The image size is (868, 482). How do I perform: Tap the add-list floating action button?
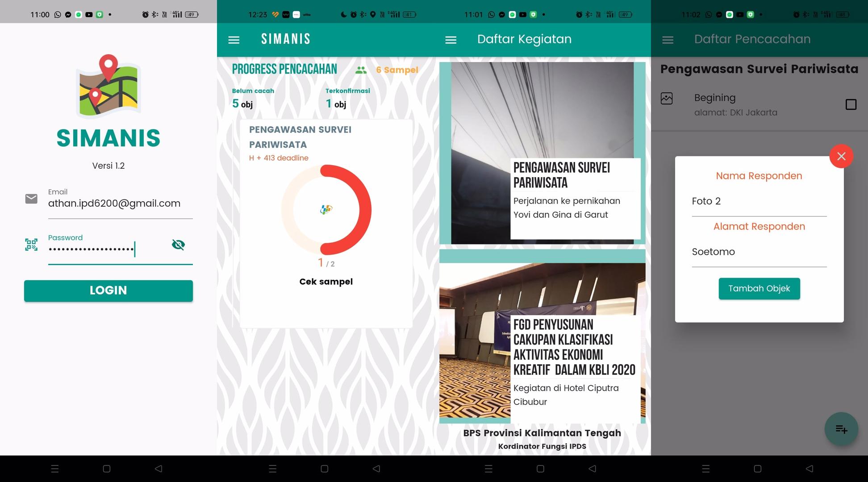click(841, 429)
